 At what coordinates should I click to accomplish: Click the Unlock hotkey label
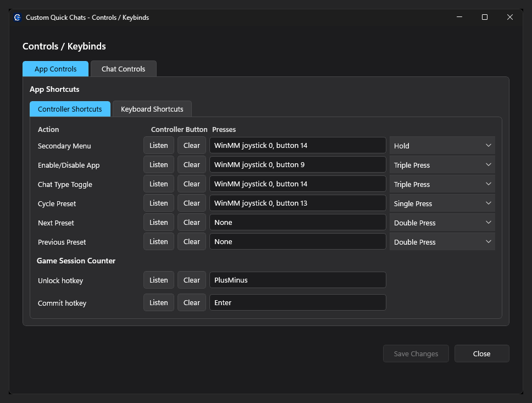click(x=60, y=281)
